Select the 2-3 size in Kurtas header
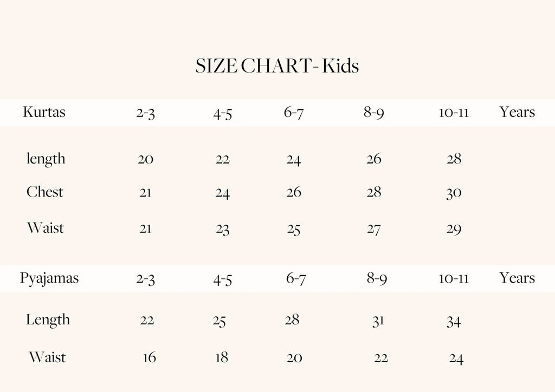This screenshot has width=555, height=392. [x=145, y=113]
